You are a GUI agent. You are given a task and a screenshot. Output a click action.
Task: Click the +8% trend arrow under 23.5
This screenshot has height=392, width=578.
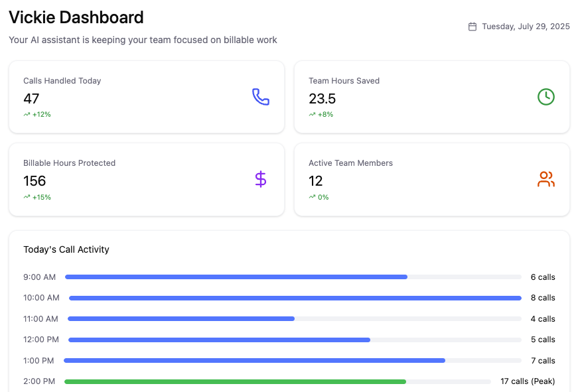coord(312,115)
